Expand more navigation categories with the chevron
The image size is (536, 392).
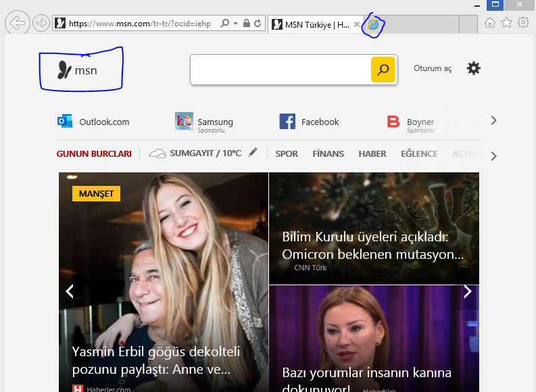click(493, 156)
